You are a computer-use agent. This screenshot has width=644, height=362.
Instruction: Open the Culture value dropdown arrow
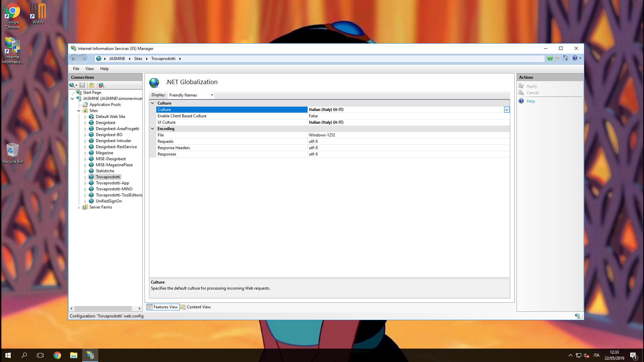tap(506, 110)
